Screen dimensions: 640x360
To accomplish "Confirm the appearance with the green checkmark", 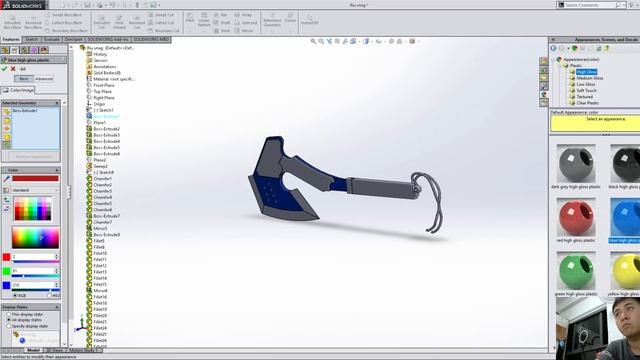I will tap(4, 69).
